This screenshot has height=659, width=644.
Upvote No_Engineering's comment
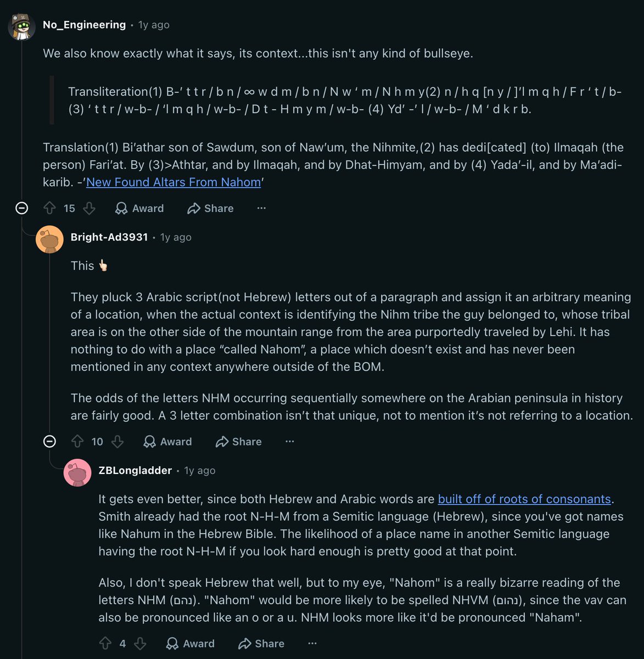(49, 208)
